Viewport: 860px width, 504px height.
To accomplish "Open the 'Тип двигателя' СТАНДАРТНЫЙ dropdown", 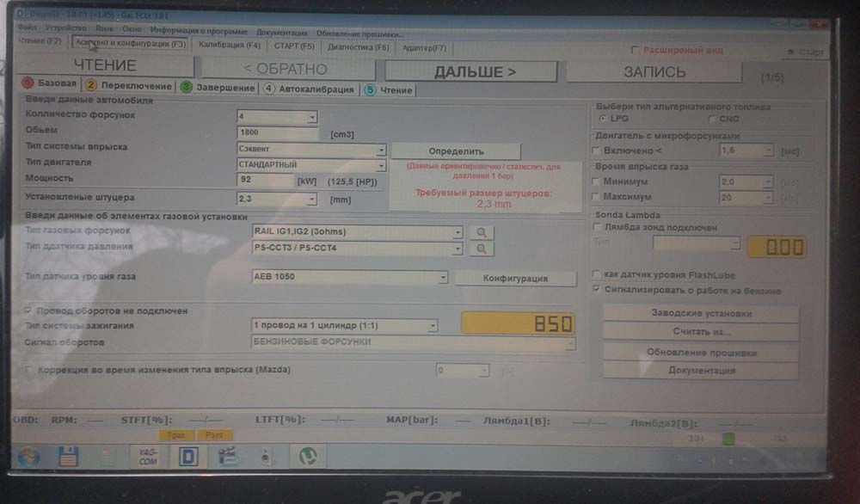I will point(380,164).
